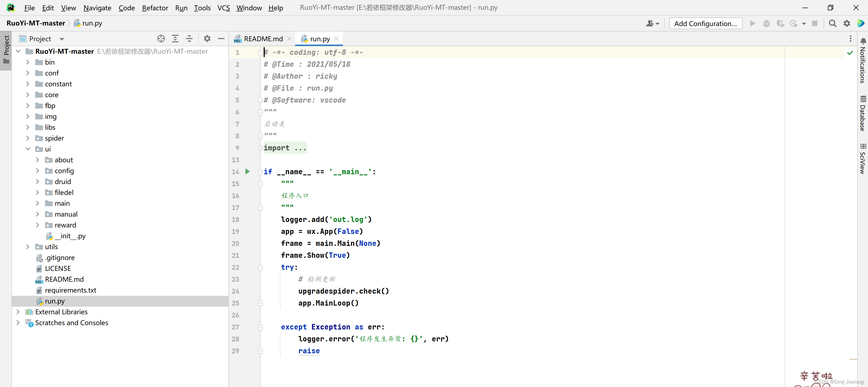Click Add Configuration button
The image size is (868, 387).
(706, 23)
